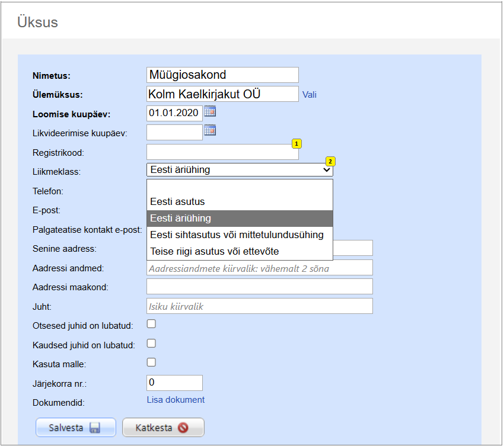The height and width of the screenshot is (446, 504).
Task: Cancel with the Katkesta button
Action: coord(163,428)
